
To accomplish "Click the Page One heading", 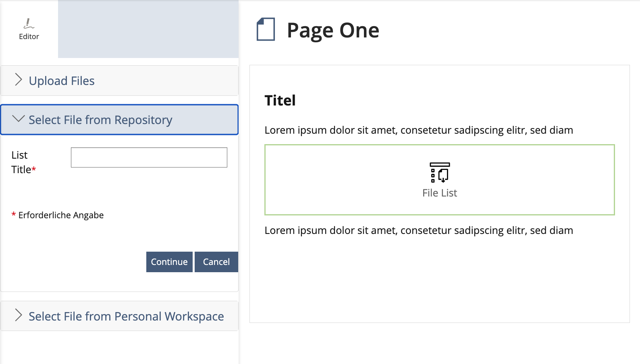I will (333, 30).
